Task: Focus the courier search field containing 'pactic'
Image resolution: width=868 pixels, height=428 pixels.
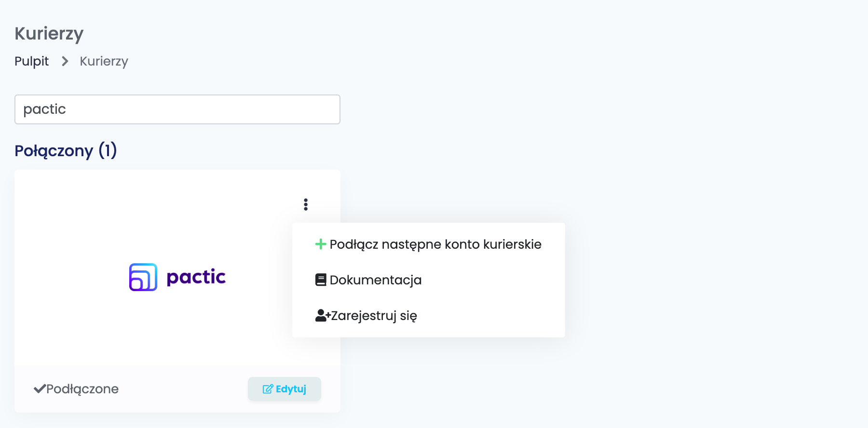Action: [x=177, y=109]
